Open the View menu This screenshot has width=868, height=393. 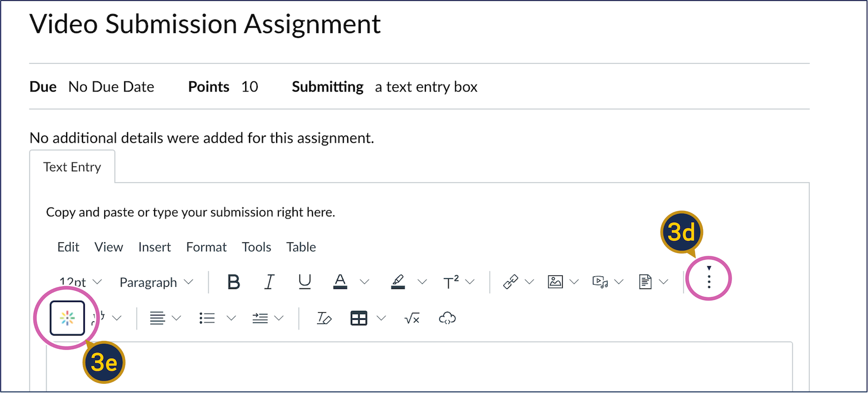tap(108, 247)
